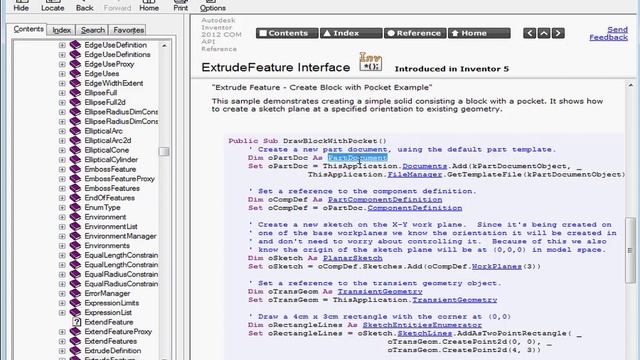Click the EndOfFeatures book icon
This screenshot has height=360, width=640.
[75, 198]
